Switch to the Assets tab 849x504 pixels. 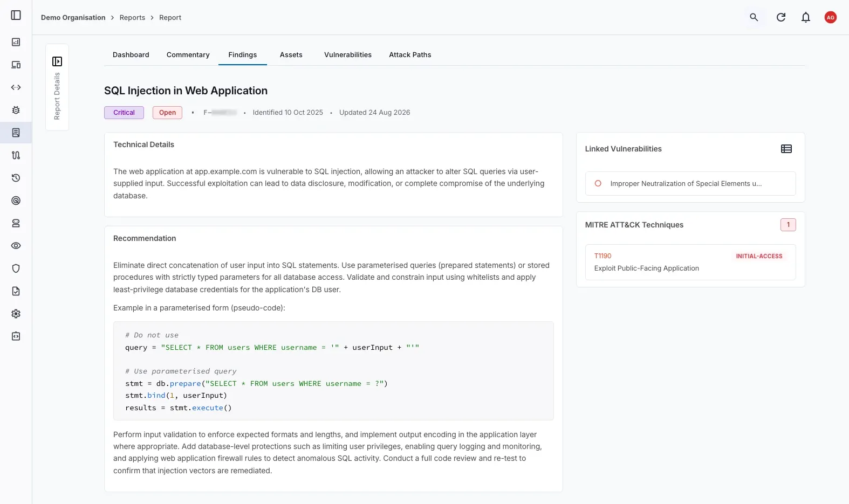point(291,55)
